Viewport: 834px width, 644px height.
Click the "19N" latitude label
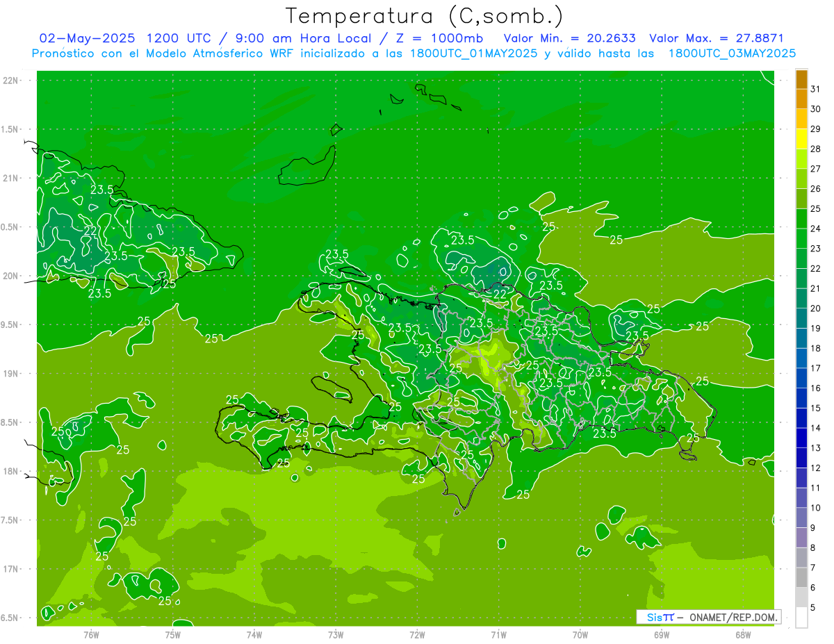click(10, 374)
